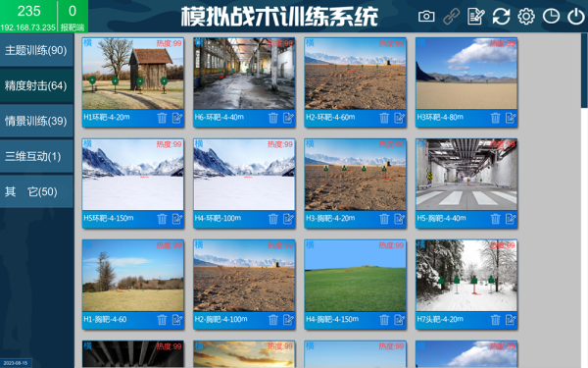588x368 pixels.
Task: Click the refresh arrows icon
Action: tap(501, 17)
